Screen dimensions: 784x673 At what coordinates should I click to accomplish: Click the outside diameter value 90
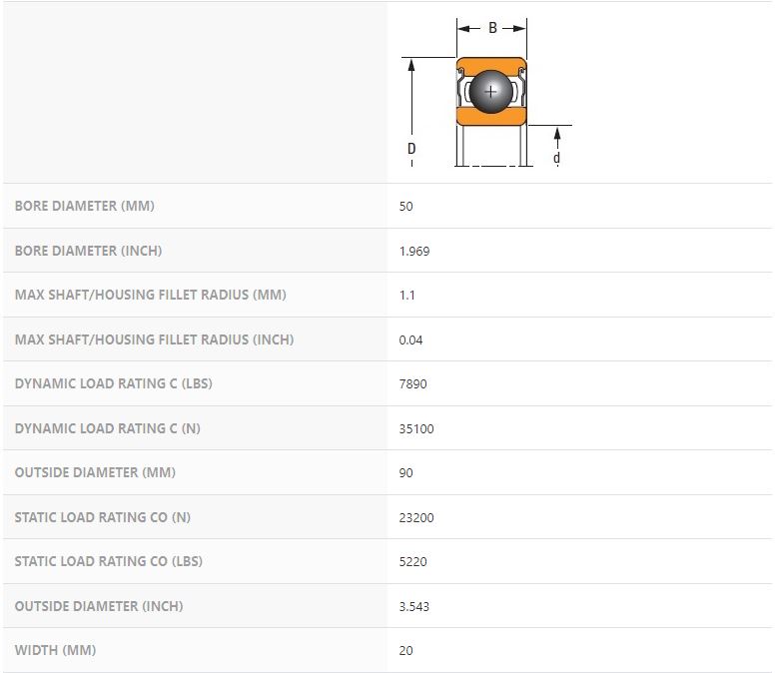click(x=405, y=473)
